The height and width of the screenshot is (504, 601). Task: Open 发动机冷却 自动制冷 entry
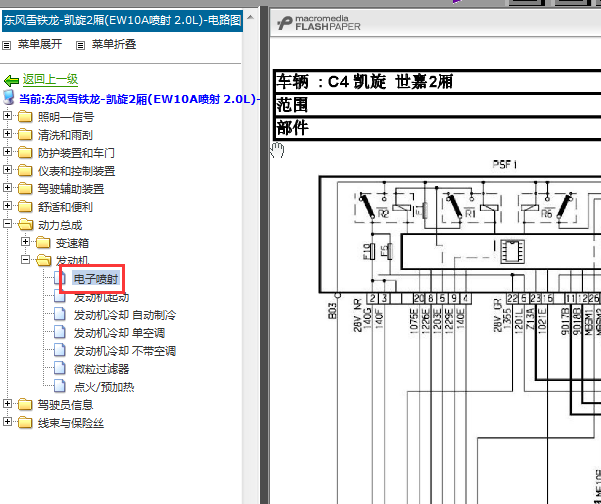(125, 315)
